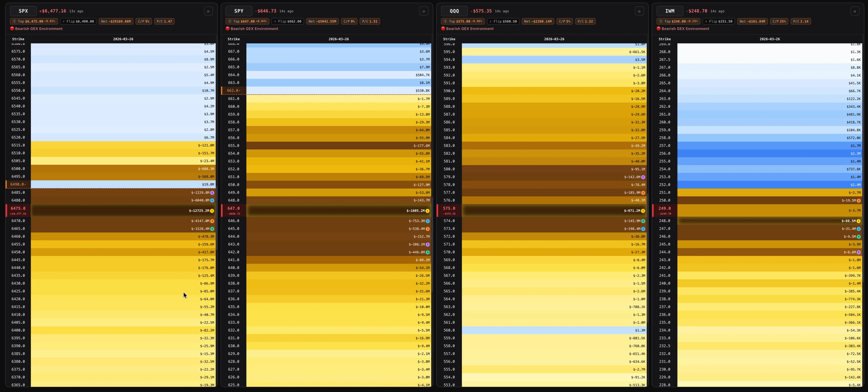Viewport: 868px width, 392px height.
Task: Click the $572.0K value in IWM panel
Action: pos(854,138)
